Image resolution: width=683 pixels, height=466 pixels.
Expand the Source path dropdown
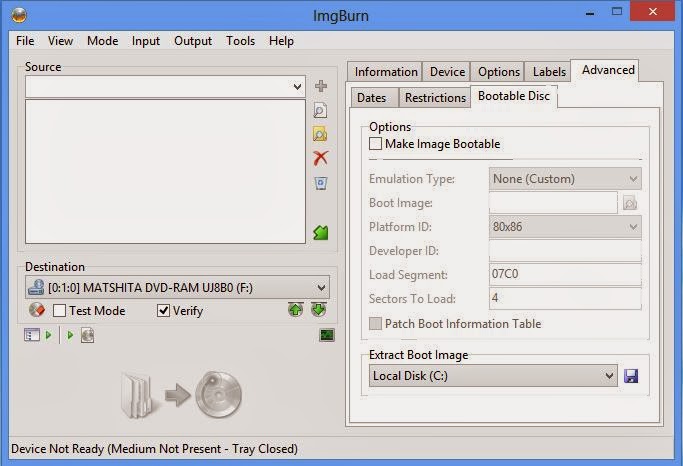(298, 87)
